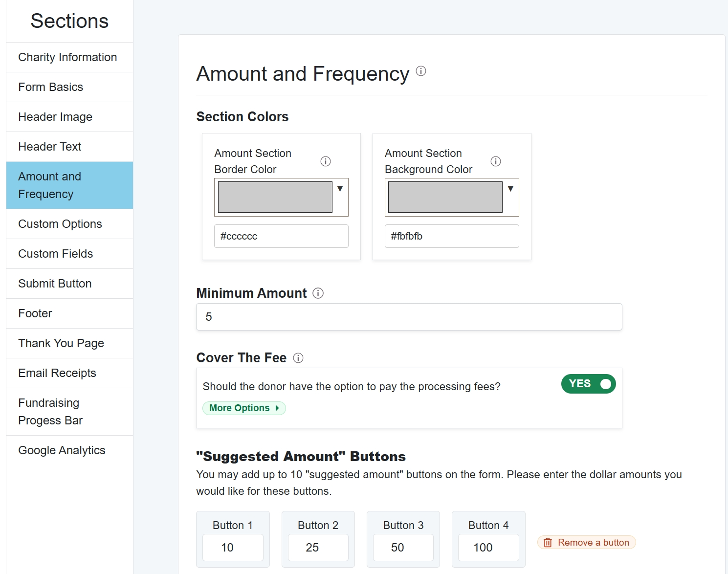Click the Minimum Amount info icon
728x574 pixels.
click(318, 293)
